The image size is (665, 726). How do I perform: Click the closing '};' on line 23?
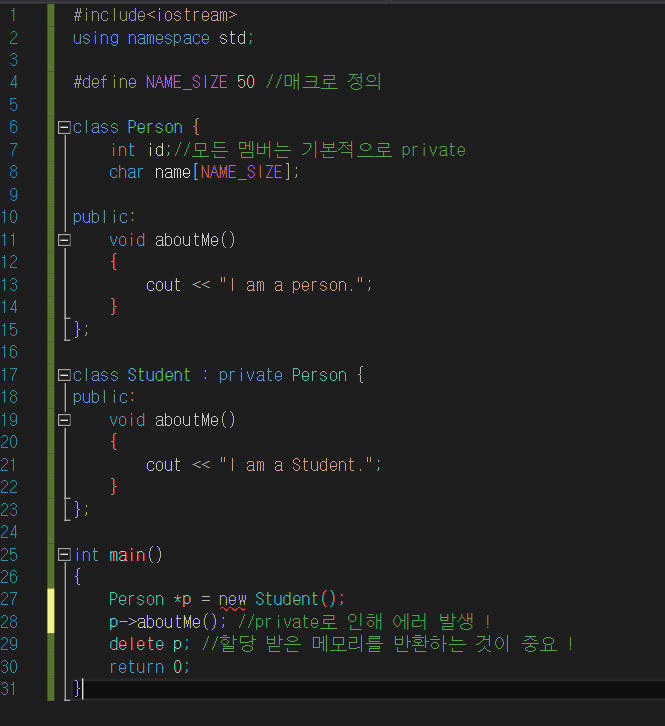click(x=81, y=509)
